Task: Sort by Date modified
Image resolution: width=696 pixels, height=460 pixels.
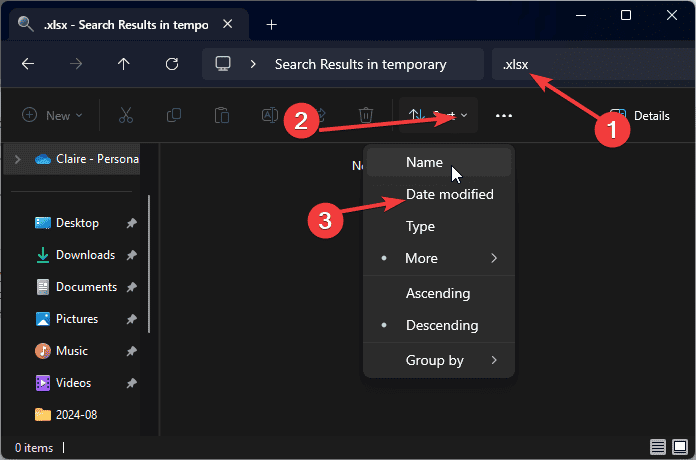Action: click(449, 195)
